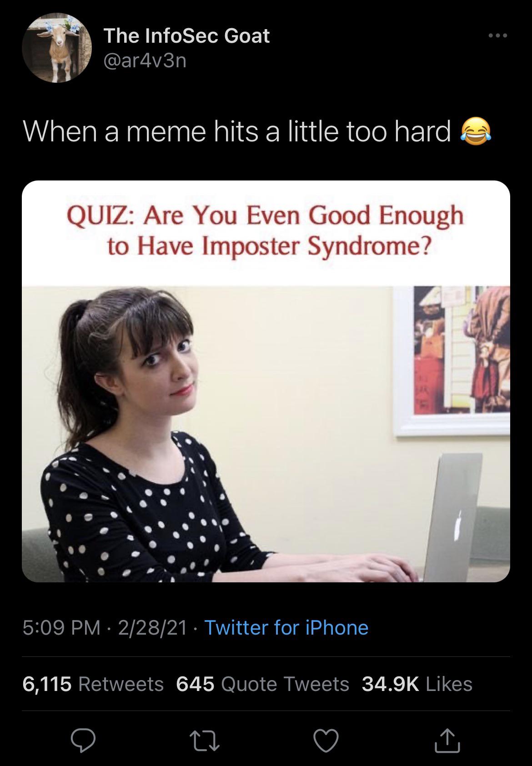Open the @ar4v3n handle link
Image resolution: width=532 pixels, height=766 pixels.
[x=145, y=61]
